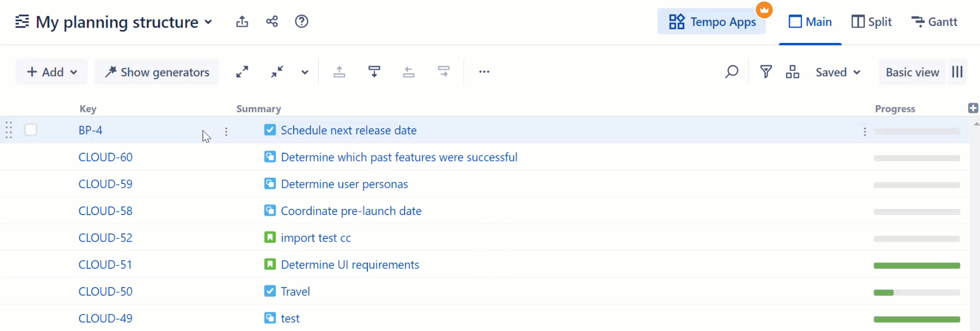Open the search magnifier icon
The height and width of the screenshot is (331, 980).
[x=731, y=72]
